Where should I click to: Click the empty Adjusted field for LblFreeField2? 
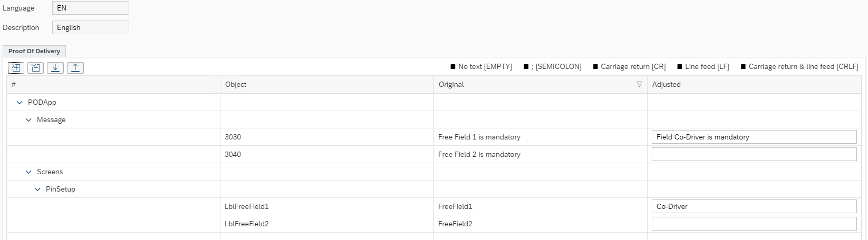point(754,224)
